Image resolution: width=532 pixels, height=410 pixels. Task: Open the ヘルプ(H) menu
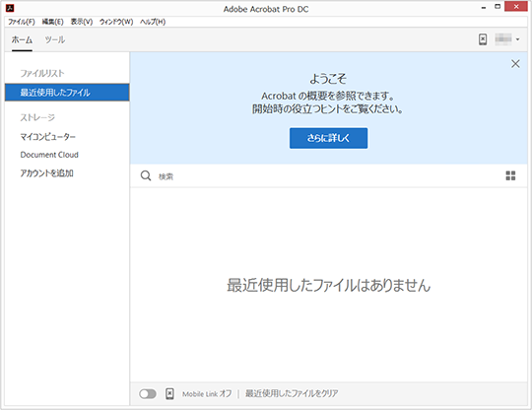153,22
